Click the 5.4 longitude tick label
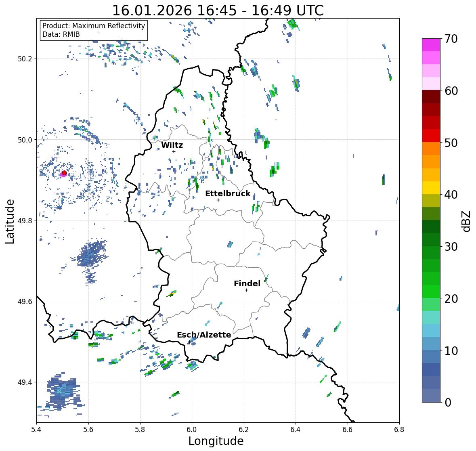The height and width of the screenshot is (451, 476). click(x=36, y=430)
